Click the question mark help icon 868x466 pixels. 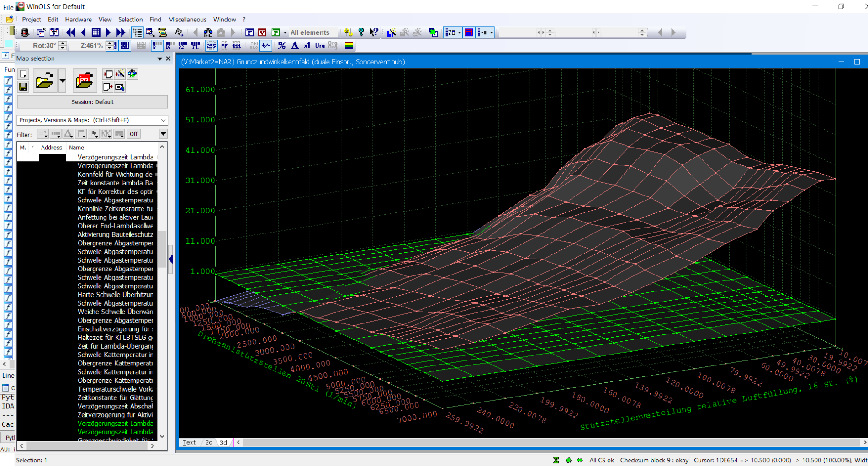coord(361,32)
